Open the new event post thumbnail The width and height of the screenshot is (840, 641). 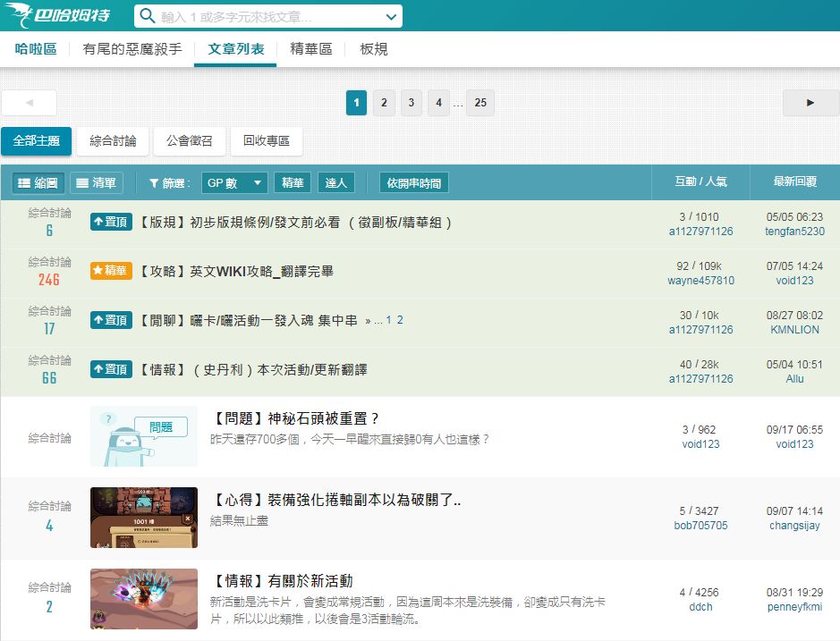pyautogui.click(x=143, y=598)
